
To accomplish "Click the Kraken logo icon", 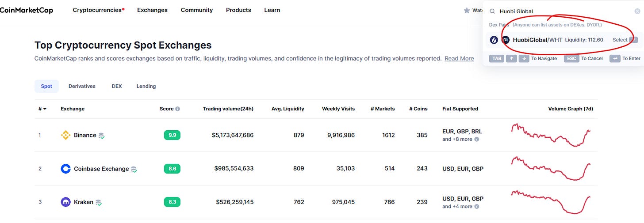I will pos(65,202).
